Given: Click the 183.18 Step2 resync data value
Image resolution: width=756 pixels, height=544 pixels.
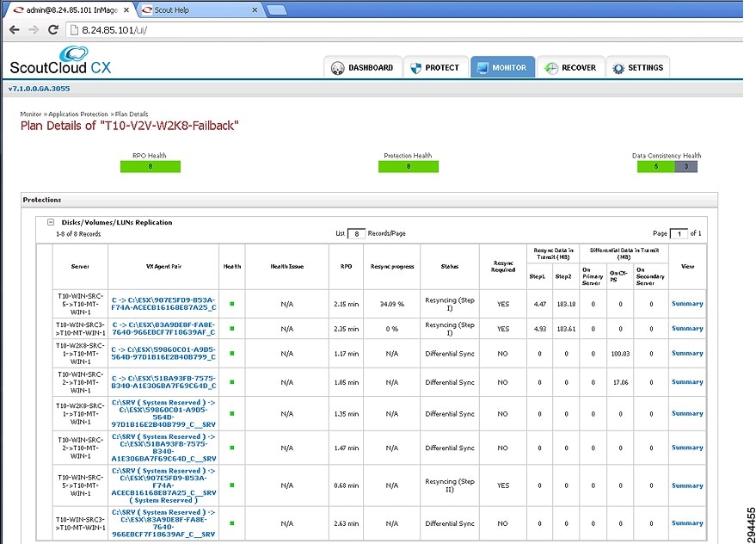Looking at the screenshot, I should (x=566, y=304).
